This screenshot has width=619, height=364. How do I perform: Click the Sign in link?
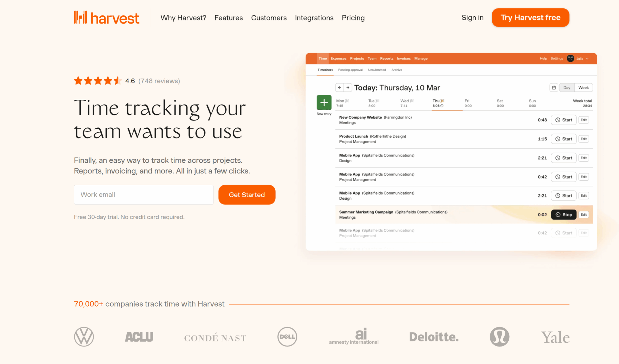coord(472,18)
